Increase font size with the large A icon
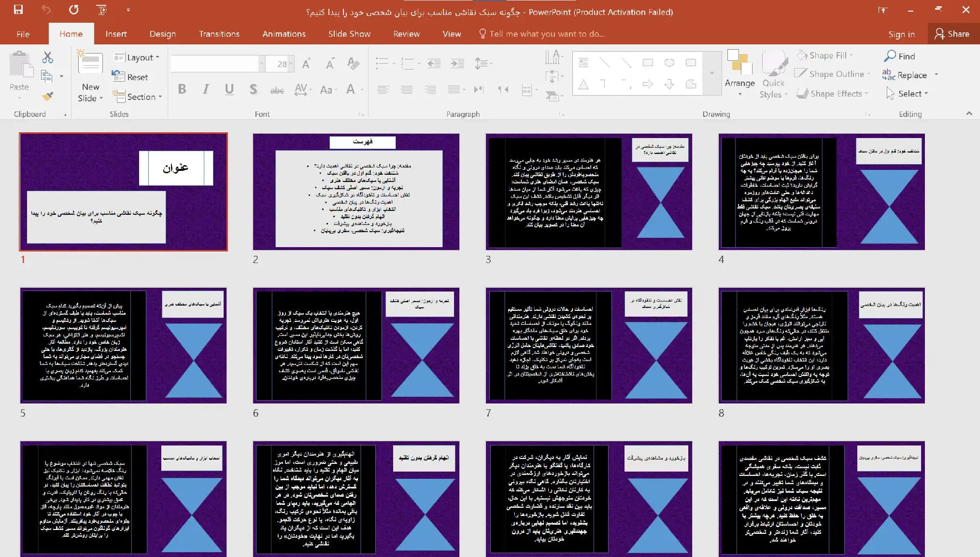This screenshot has width=980, height=557. [x=306, y=64]
